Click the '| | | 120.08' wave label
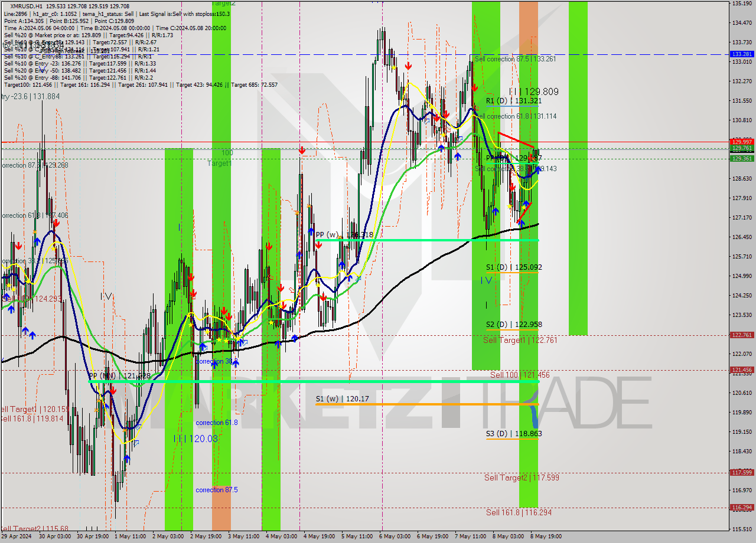 196,439
